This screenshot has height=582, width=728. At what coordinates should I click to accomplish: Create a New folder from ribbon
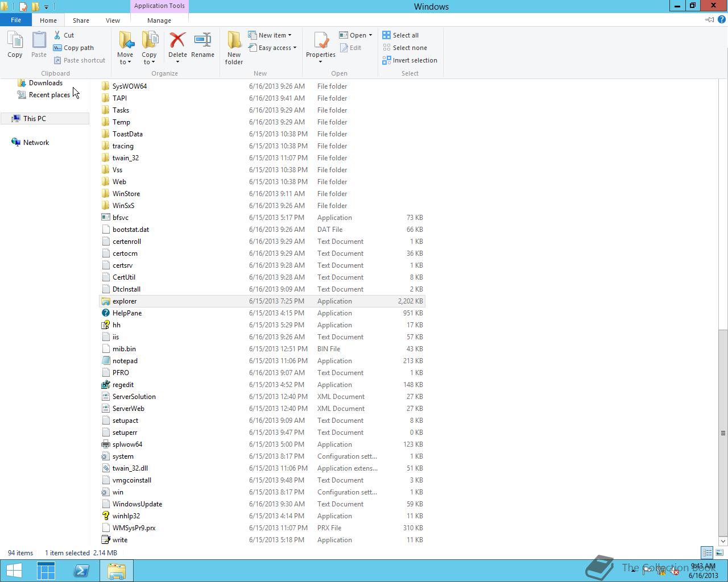pyautogui.click(x=234, y=48)
